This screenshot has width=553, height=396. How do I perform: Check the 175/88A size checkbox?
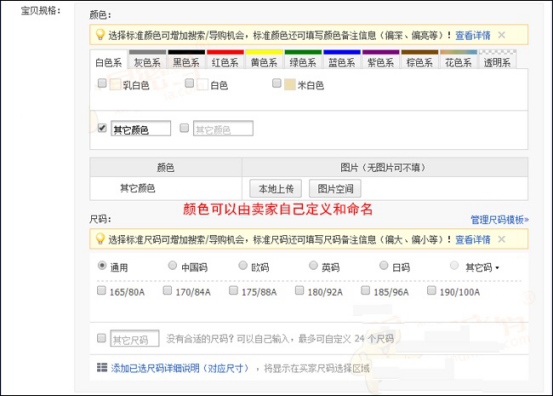coord(233,291)
